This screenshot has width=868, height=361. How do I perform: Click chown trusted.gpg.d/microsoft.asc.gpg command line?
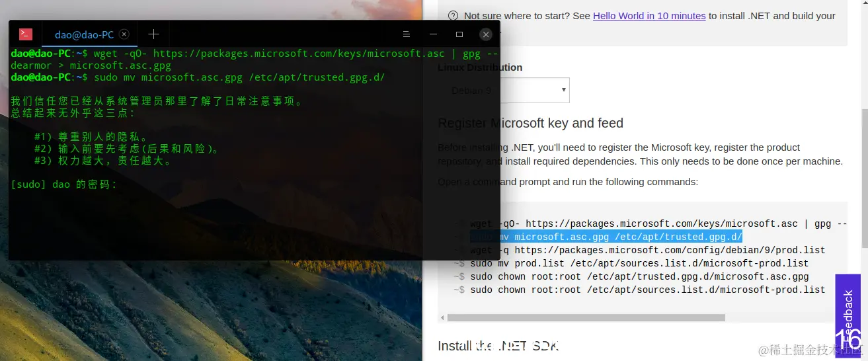(x=639, y=276)
